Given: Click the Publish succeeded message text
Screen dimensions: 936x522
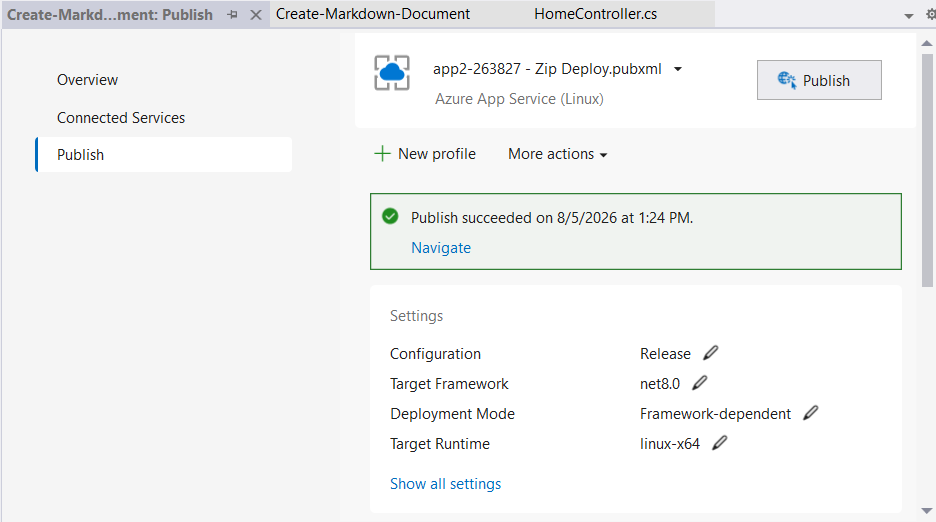Looking at the screenshot, I should coord(552,218).
